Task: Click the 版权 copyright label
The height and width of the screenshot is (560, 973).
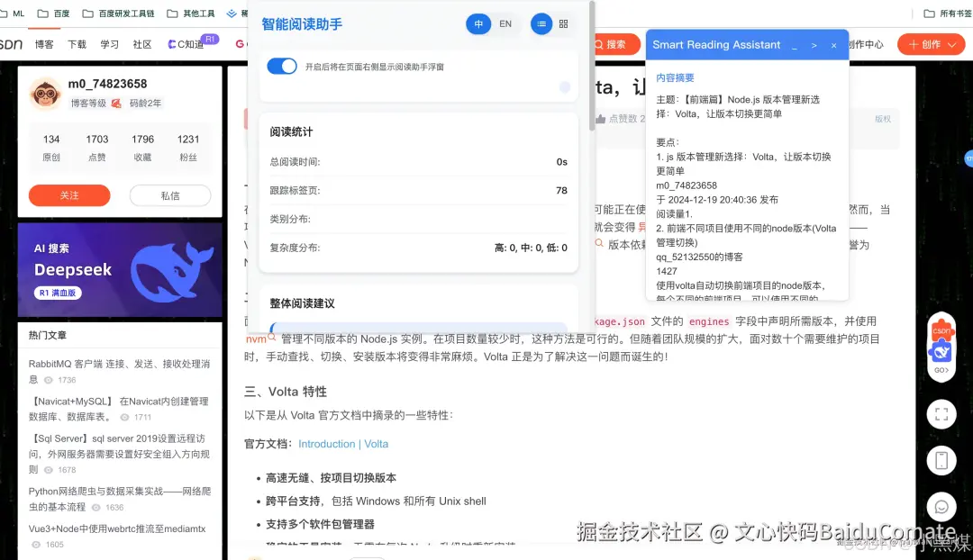Action: (882, 119)
